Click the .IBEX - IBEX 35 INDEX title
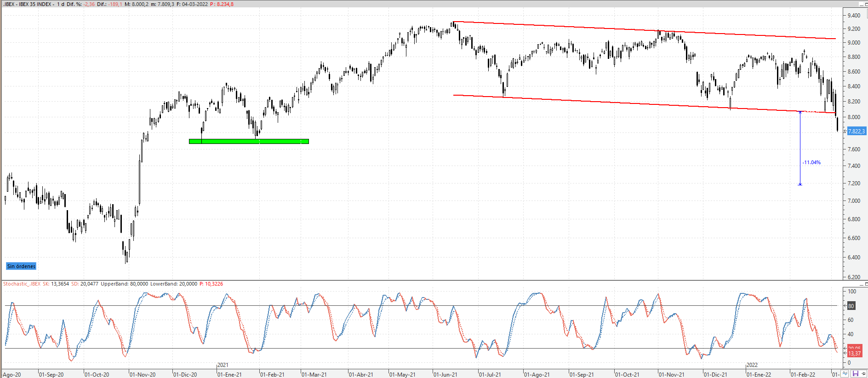Viewport: 868px width, 378px height. (29, 4)
